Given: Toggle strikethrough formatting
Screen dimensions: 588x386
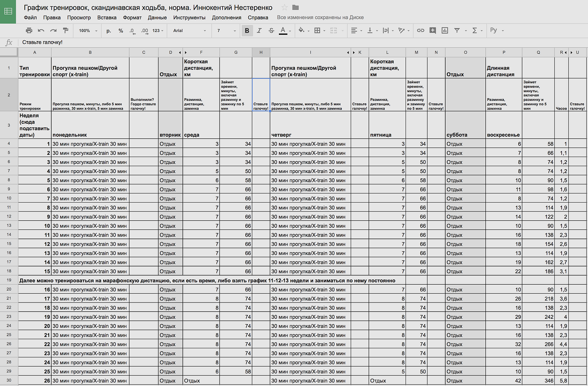Looking at the screenshot, I should 271,31.
